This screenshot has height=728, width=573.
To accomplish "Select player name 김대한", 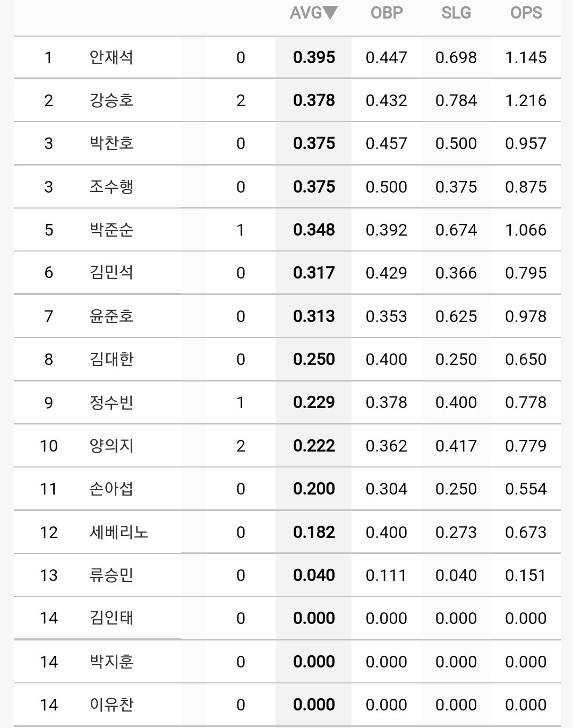I will 111,359.
